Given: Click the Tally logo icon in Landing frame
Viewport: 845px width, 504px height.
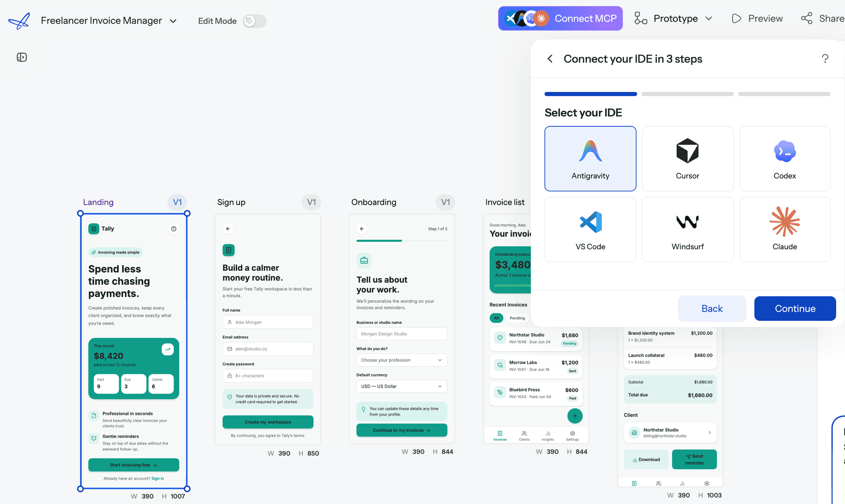Looking at the screenshot, I should point(93,229).
